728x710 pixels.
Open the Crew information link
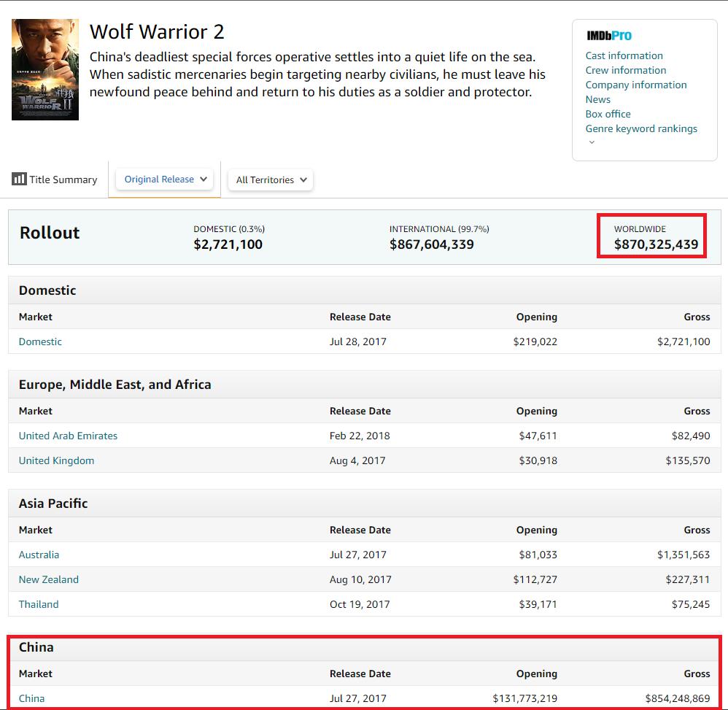click(x=625, y=70)
